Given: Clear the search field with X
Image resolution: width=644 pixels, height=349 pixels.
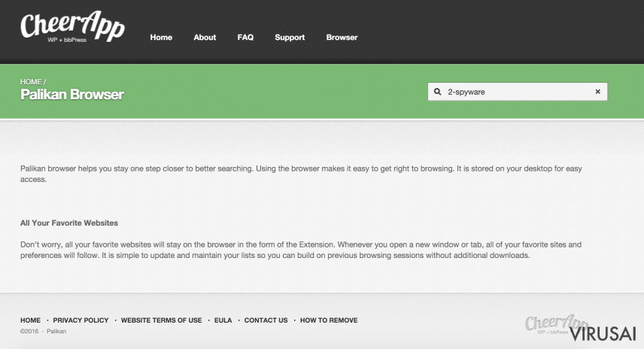Looking at the screenshot, I should (597, 92).
